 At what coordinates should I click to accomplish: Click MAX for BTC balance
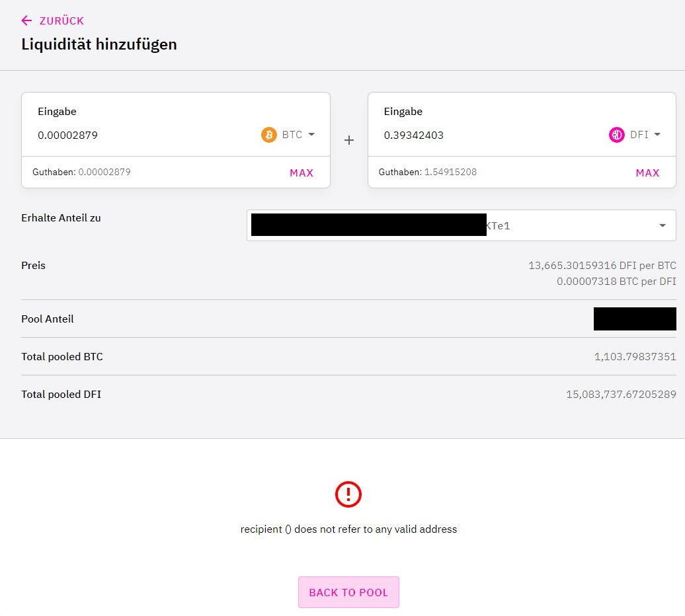302,173
